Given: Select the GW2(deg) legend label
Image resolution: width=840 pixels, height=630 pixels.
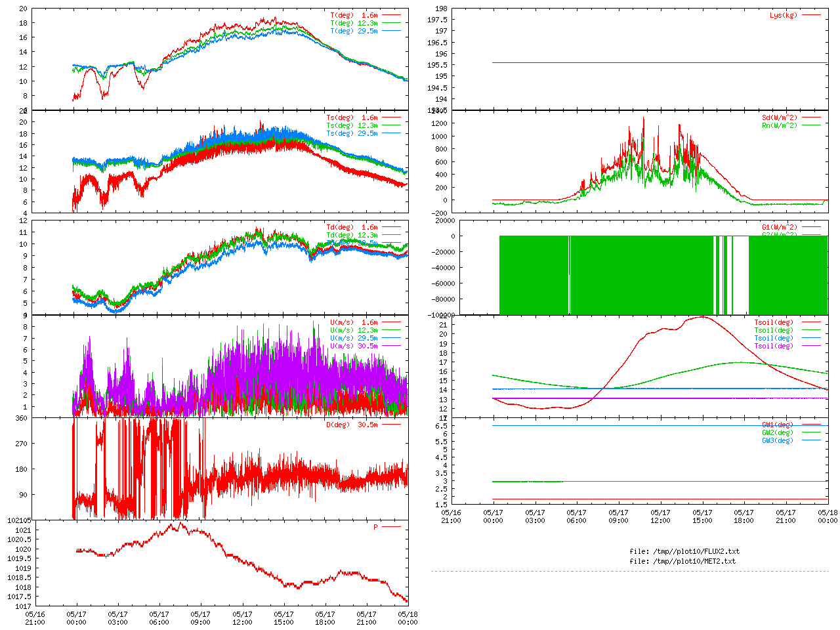Looking at the screenshot, I should click(x=778, y=432).
